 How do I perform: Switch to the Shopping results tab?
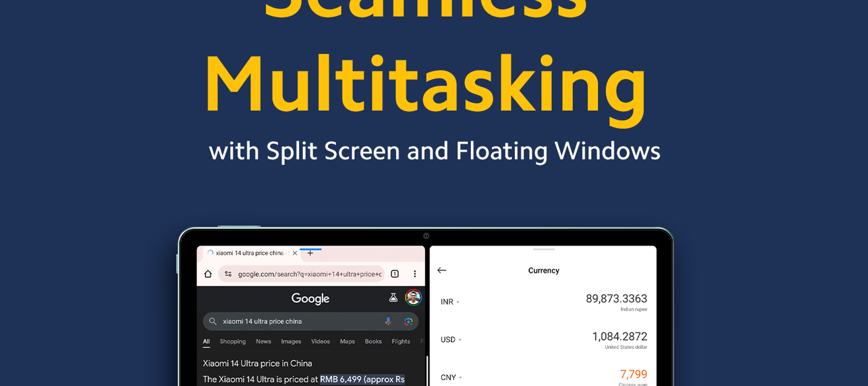(x=233, y=341)
